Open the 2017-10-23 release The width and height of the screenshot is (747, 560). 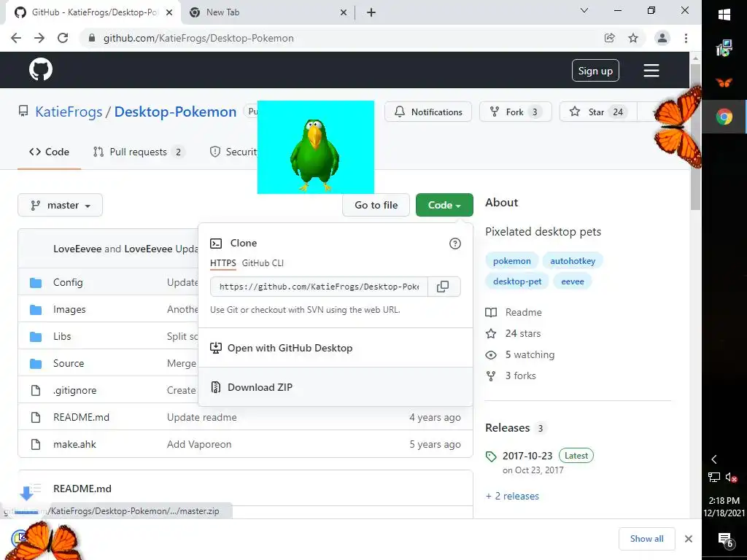(x=527, y=456)
